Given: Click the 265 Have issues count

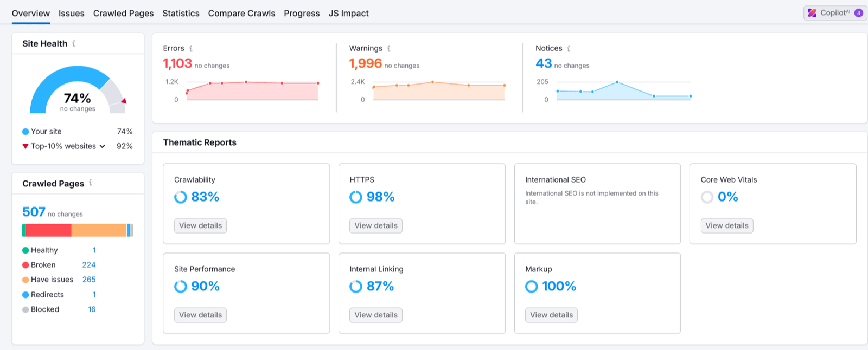Looking at the screenshot, I should point(89,280).
